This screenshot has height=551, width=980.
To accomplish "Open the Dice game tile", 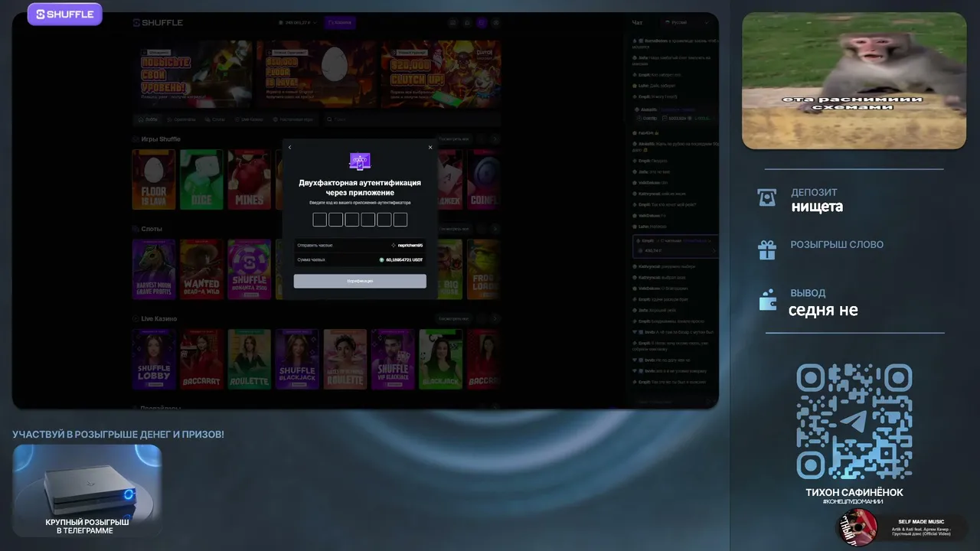I will coord(201,179).
